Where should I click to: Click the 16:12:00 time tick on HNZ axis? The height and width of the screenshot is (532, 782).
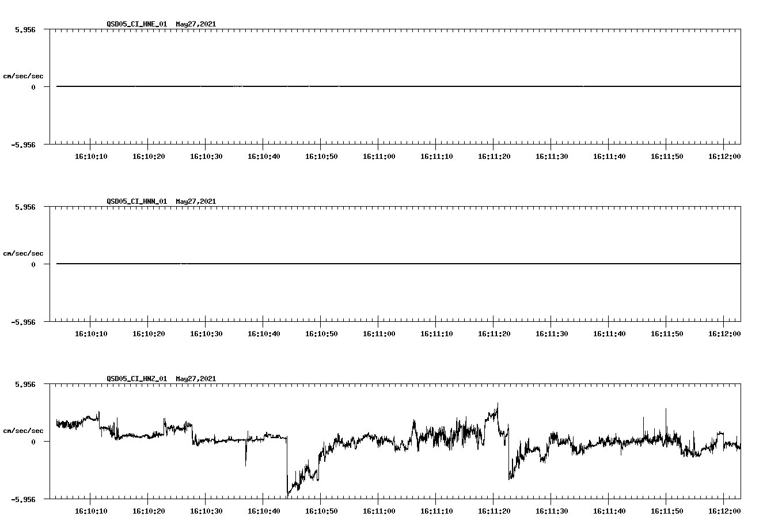pos(723,509)
